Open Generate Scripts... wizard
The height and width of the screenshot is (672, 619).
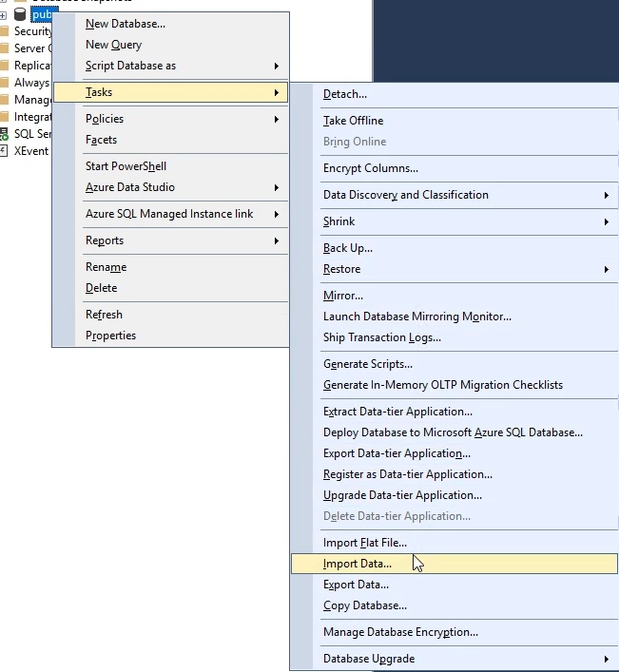coord(368,364)
